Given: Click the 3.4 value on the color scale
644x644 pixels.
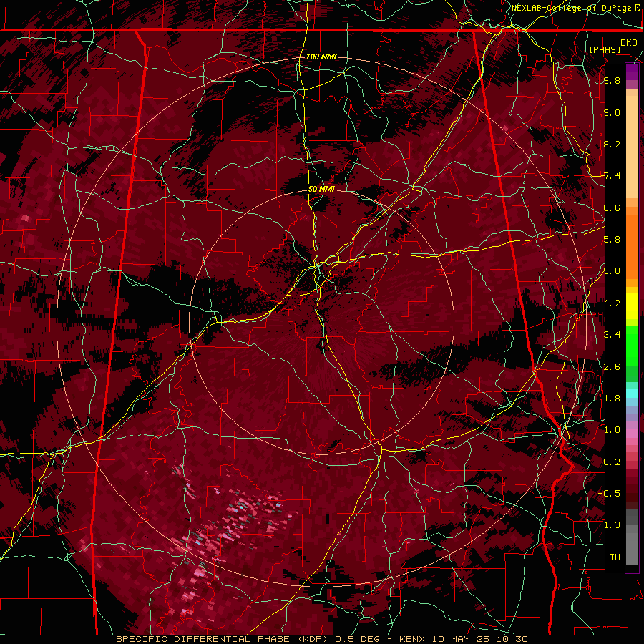Looking at the screenshot, I should click(x=612, y=335).
